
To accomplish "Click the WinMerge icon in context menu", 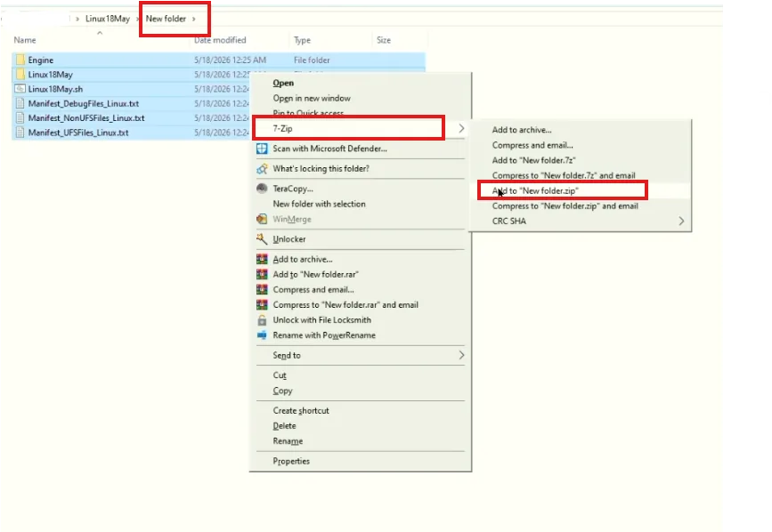I will (262, 219).
